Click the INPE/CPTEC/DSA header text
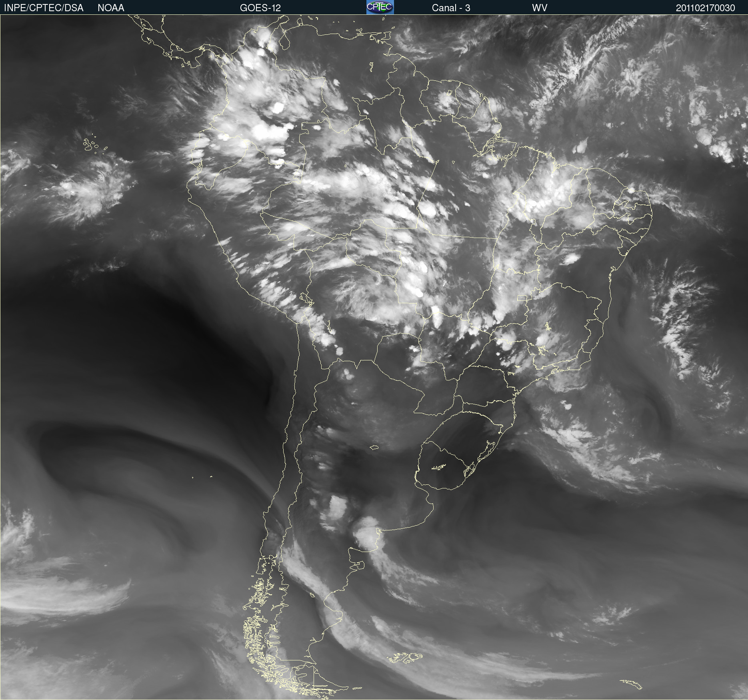The height and width of the screenshot is (700, 748). 44,8
